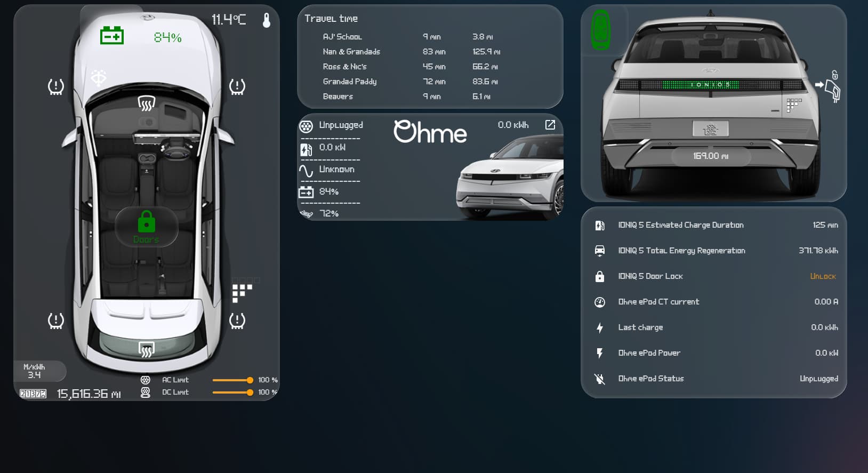Viewport: 868px width, 473px height.
Task: Click the Unplugged connector status icon
Action: (x=306, y=126)
